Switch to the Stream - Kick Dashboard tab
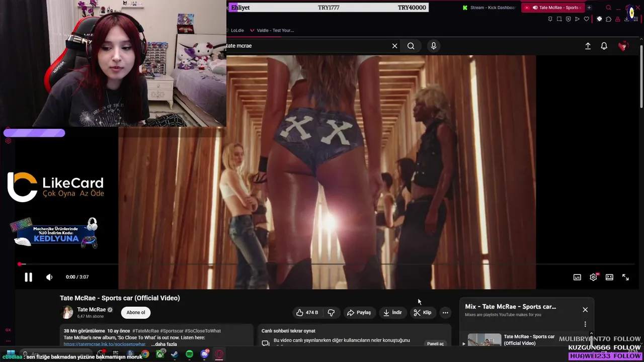This screenshot has width=644, height=362. tap(489, 8)
